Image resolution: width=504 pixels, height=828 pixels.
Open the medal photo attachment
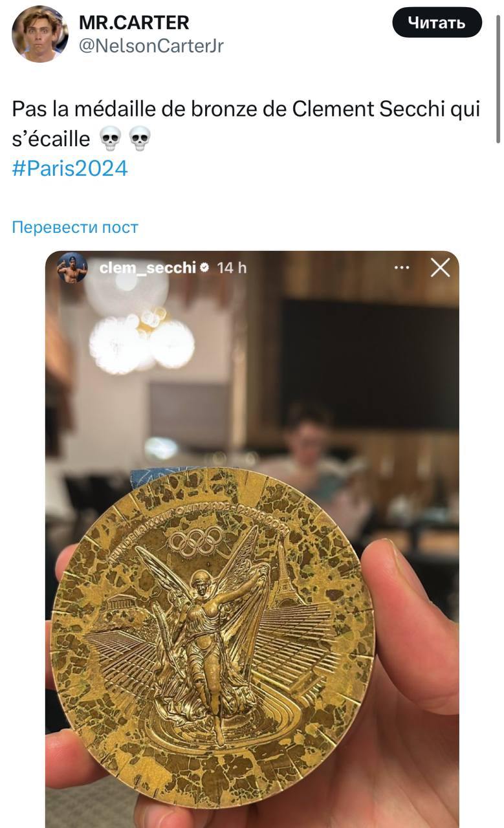(x=252, y=539)
